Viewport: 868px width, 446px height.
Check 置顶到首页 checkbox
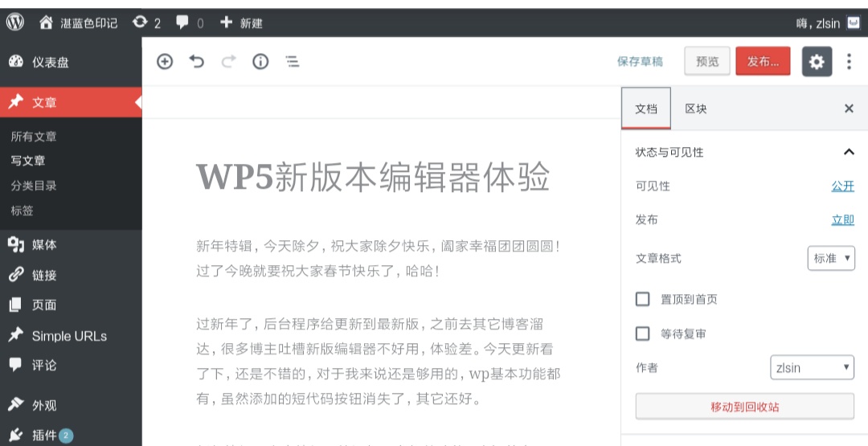click(642, 300)
